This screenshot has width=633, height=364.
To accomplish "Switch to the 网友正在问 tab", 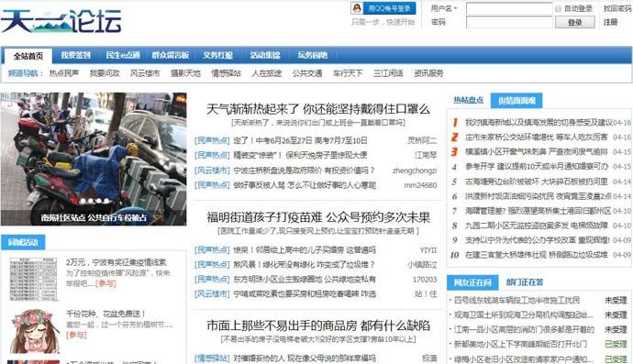I will point(472,282).
